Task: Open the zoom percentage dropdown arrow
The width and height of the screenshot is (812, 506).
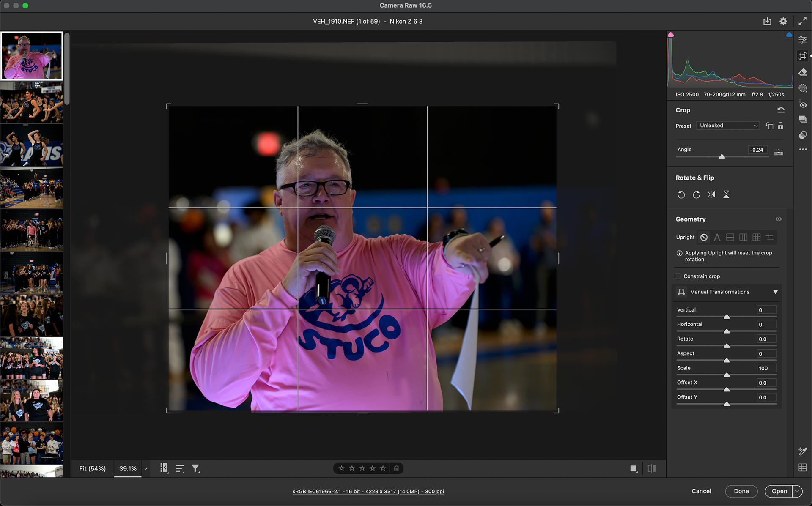Action: [x=146, y=469]
